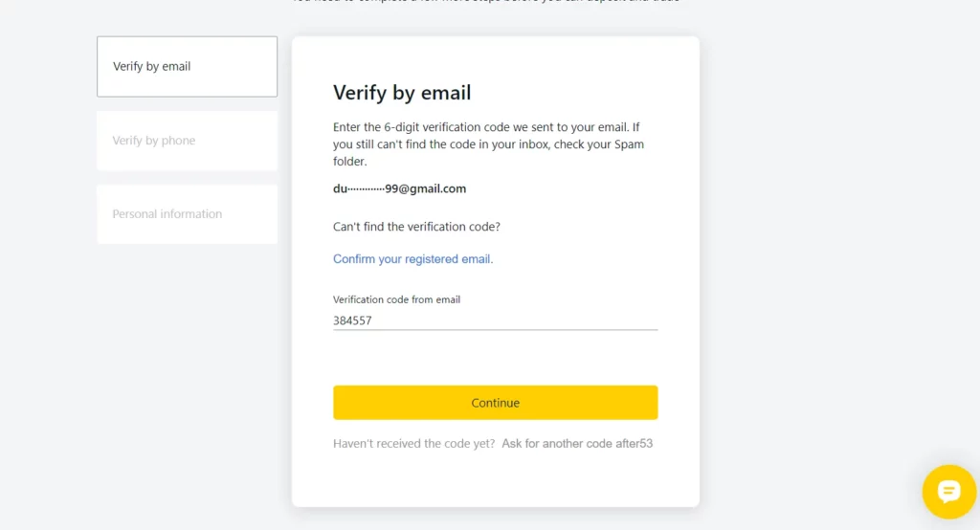Open the yellow live chat support icon
The width and height of the screenshot is (980, 530).
pos(948,492)
